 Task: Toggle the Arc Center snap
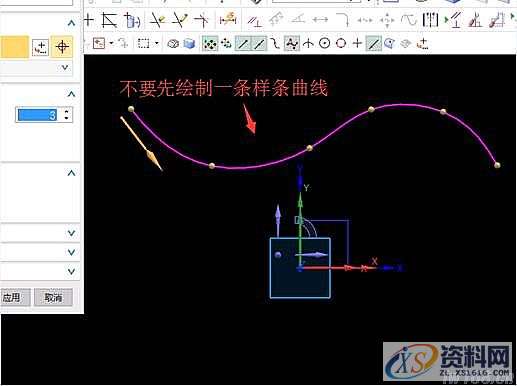(x=325, y=43)
